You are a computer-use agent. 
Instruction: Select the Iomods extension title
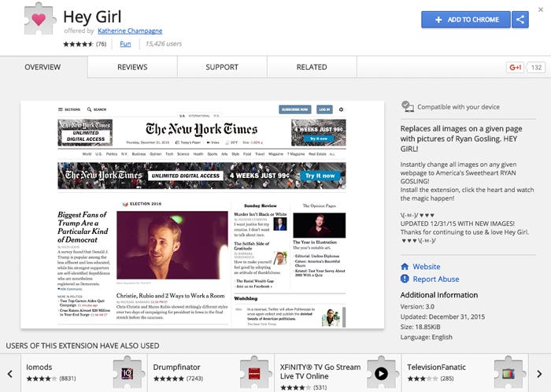[39, 367]
